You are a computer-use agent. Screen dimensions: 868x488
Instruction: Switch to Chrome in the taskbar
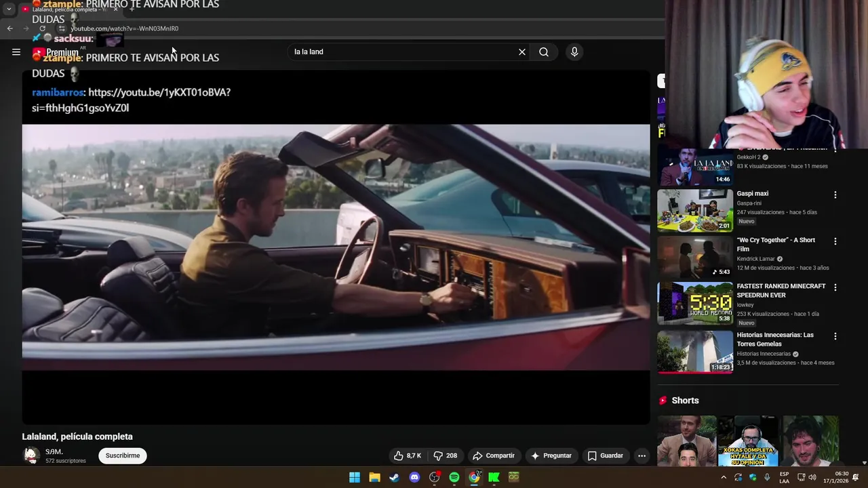[474, 477]
